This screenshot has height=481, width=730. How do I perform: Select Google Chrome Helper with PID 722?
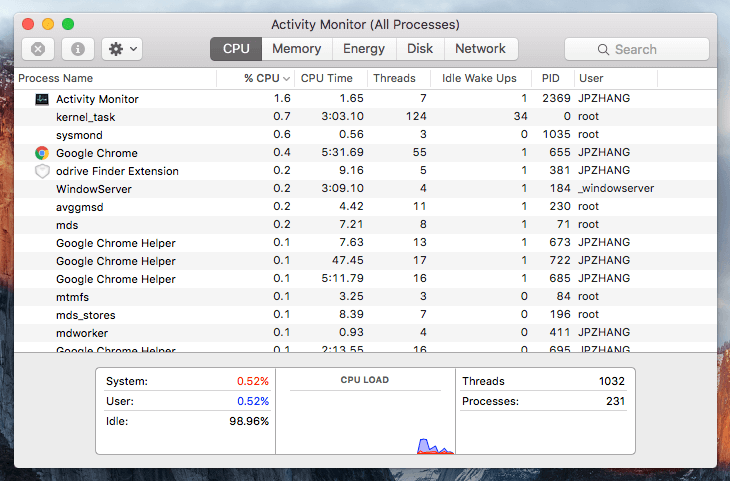[x=365, y=261]
